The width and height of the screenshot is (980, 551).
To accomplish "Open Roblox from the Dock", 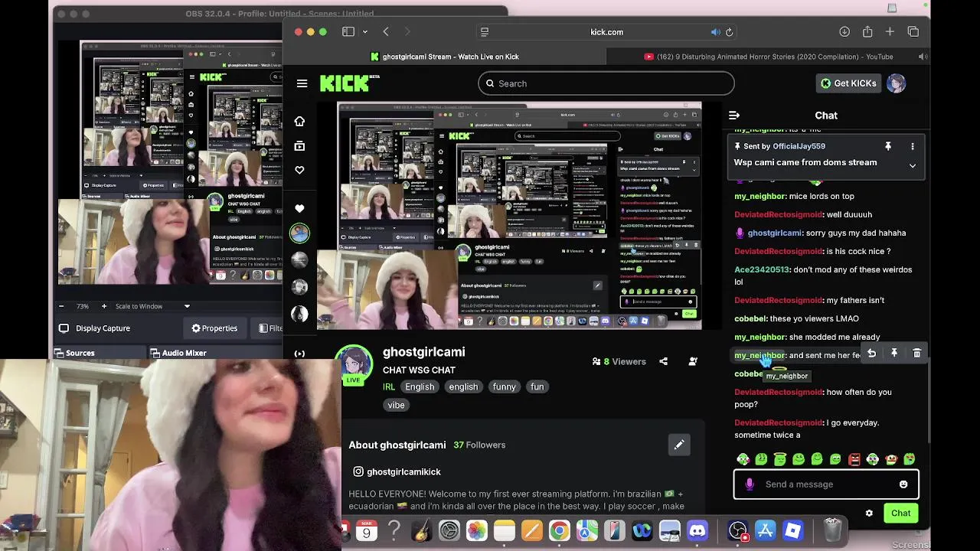I will coord(792,530).
